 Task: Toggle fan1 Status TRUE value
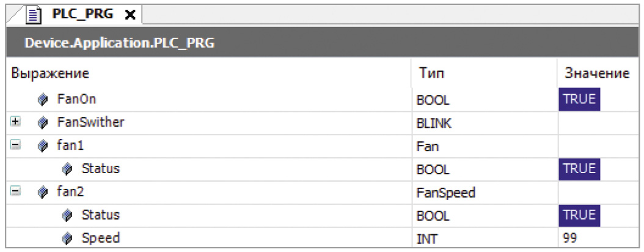pyautogui.click(x=579, y=169)
